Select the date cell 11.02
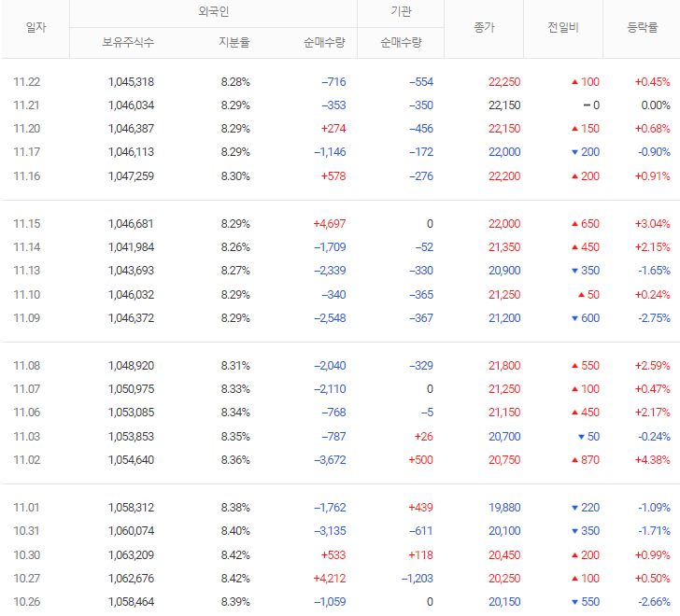This screenshot has height=616, width=680. coord(27,460)
